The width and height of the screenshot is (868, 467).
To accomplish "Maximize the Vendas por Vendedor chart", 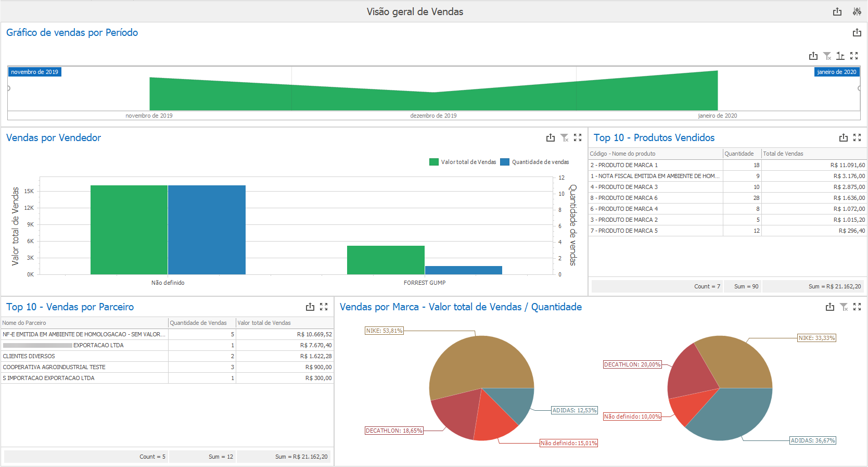I will [578, 137].
